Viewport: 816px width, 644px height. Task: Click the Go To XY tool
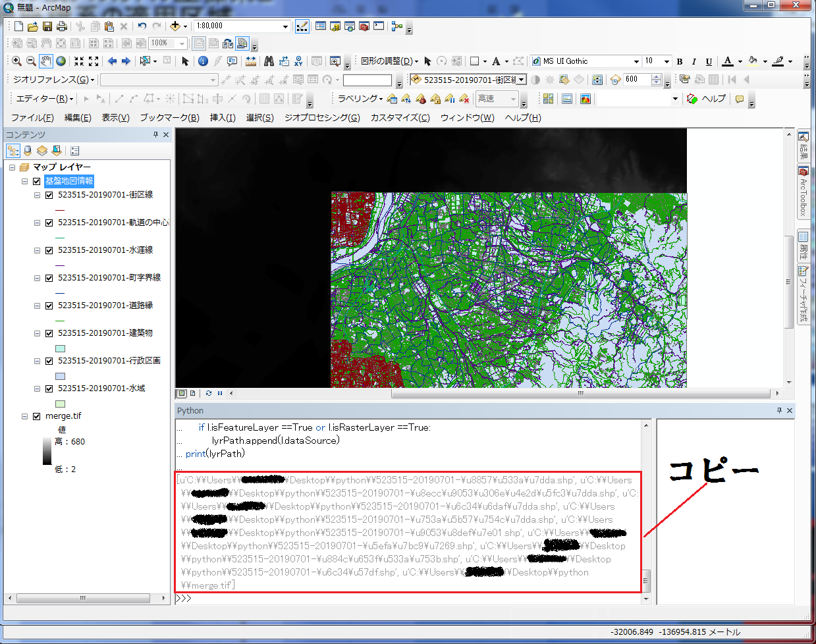tap(298, 61)
